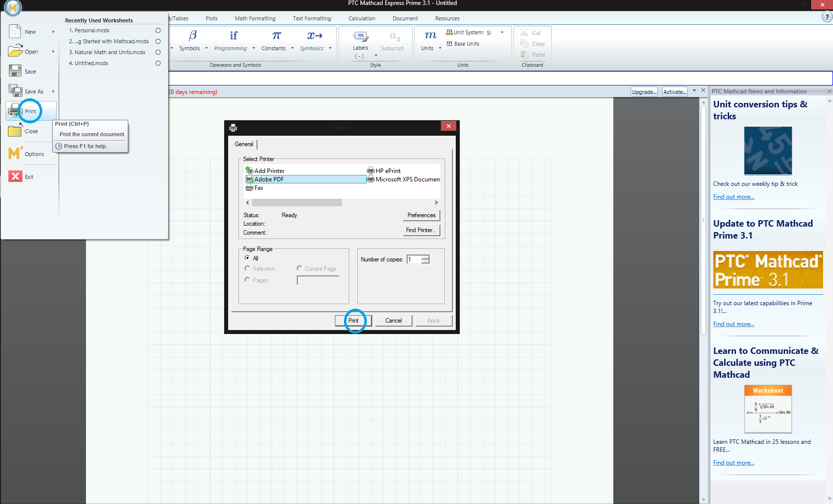The image size is (833, 504).
Task: Click the Constants pi icon
Action: tap(276, 35)
